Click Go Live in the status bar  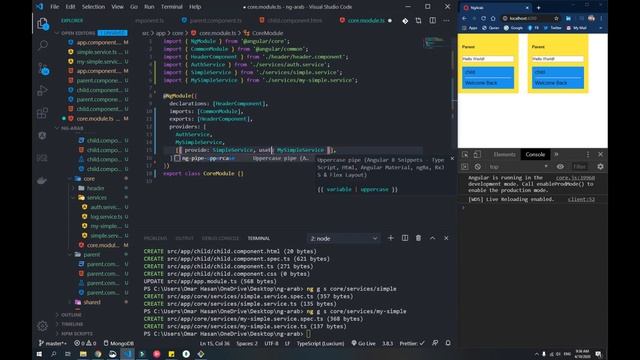point(363,343)
